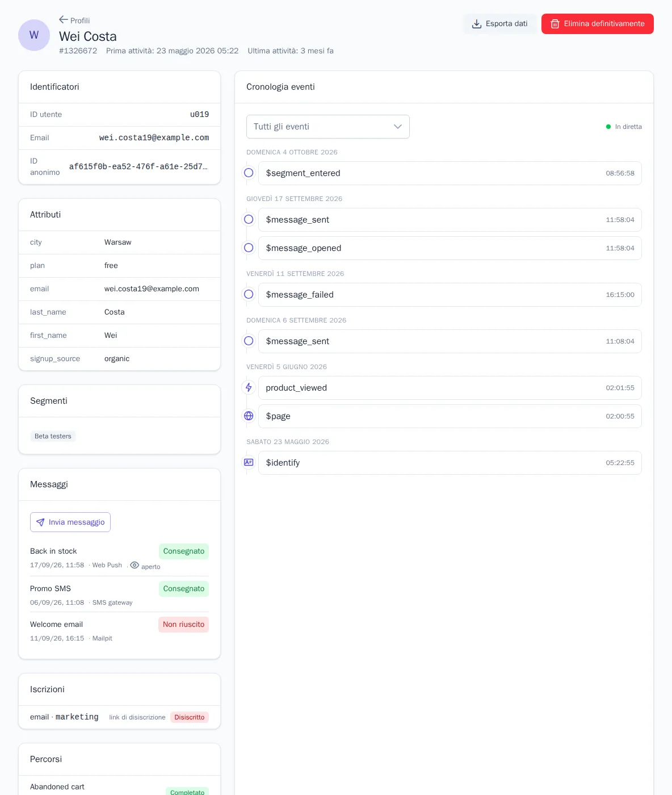The height and width of the screenshot is (795, 672).
Task: Click the circle marker beside $message_opened
Action: [x=249, y=248]
